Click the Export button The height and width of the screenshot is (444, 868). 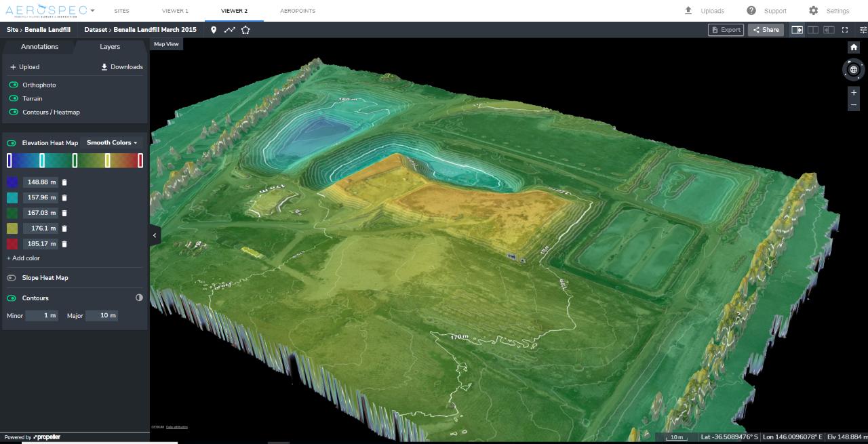[726, 30]
